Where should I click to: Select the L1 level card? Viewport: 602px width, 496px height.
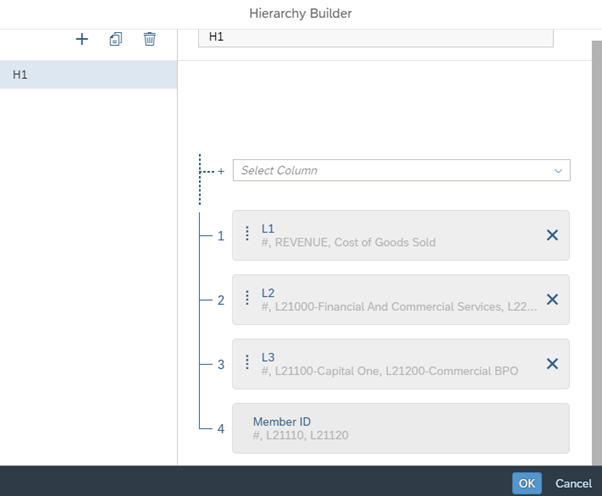(x=401, y=235)
